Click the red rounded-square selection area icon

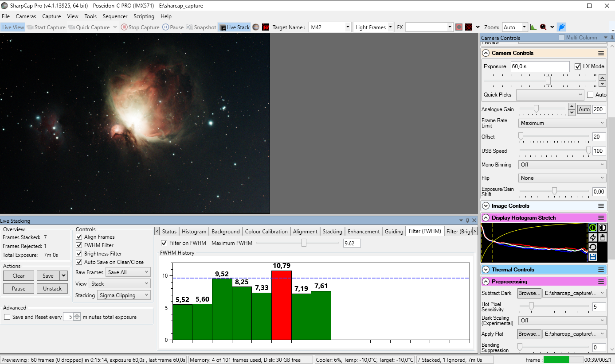click(459, 27)
